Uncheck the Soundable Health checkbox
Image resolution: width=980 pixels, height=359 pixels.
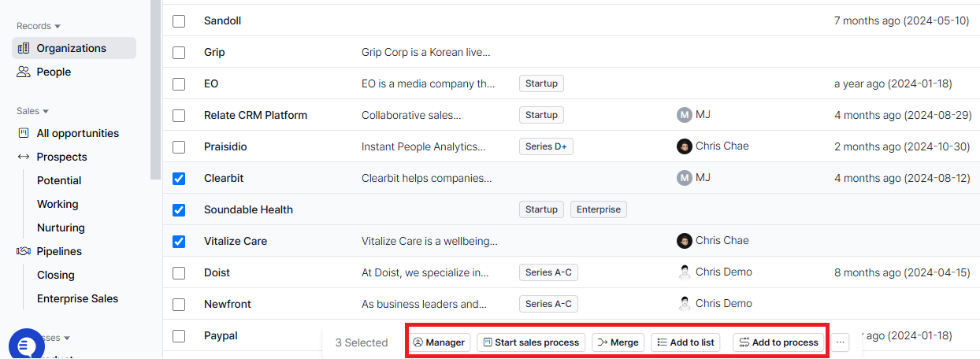179,209
